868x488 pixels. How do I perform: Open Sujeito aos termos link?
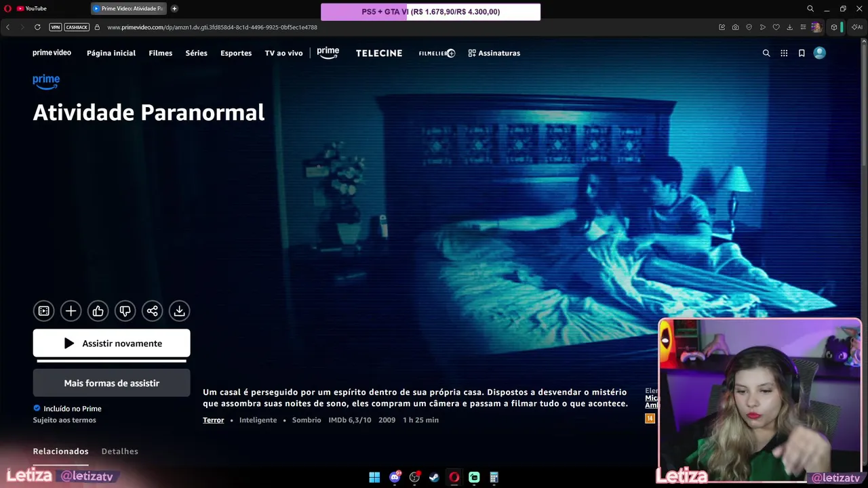click(x=64, y=420)
